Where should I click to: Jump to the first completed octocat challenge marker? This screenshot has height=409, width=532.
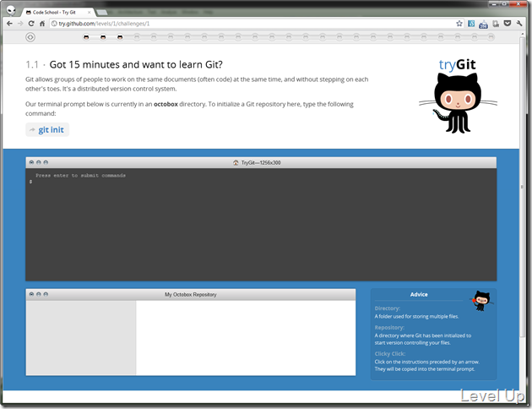click(x=86, y=37)
